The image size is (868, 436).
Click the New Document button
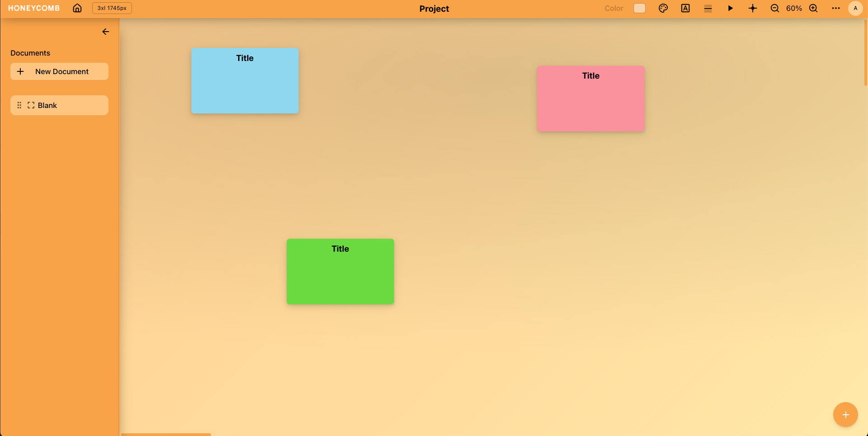(x=59, y=71)
